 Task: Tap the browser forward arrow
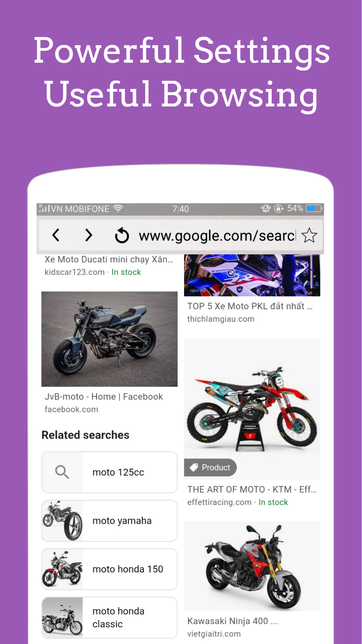(89, 235)
